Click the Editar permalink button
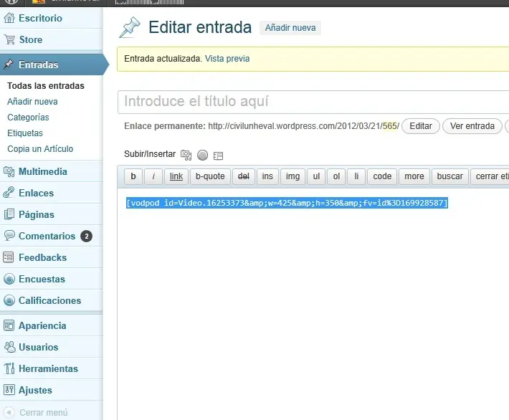The image size is (509, 420). coord(421,126)
